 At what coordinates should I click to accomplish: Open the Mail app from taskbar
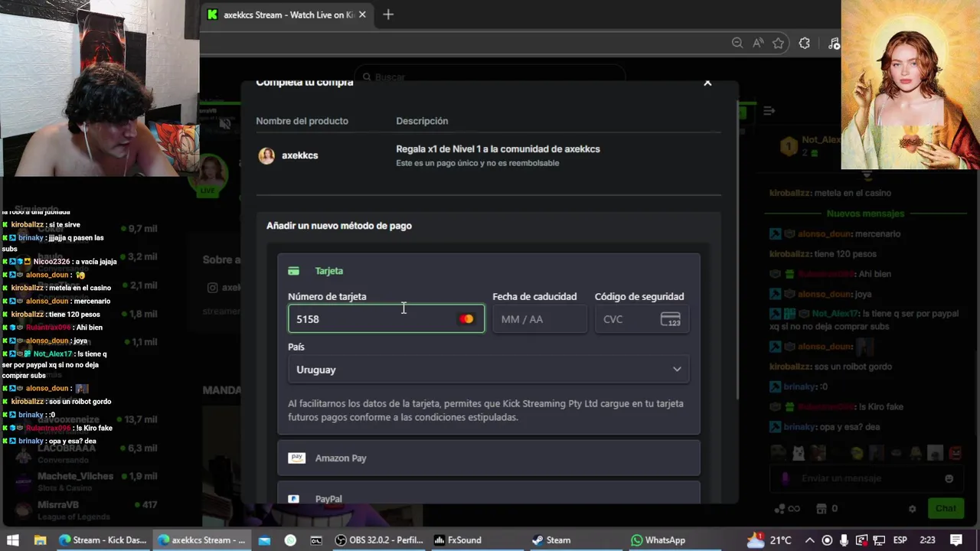(x=264, y=540)
